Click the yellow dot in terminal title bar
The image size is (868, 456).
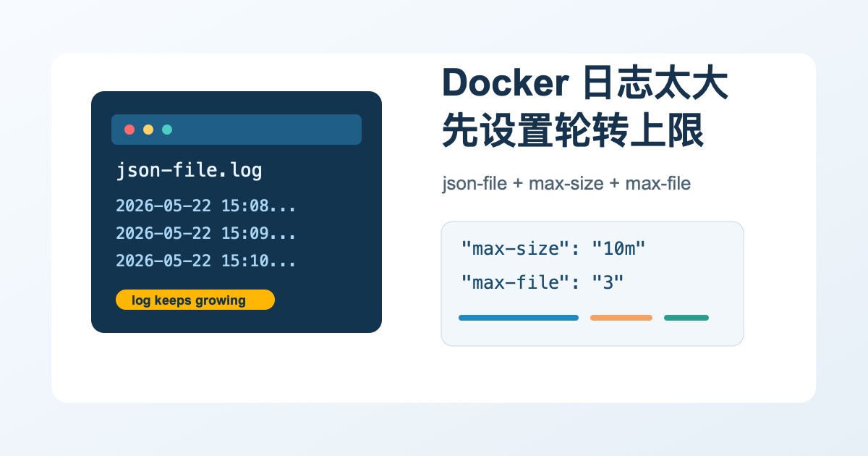coord(148,130)
